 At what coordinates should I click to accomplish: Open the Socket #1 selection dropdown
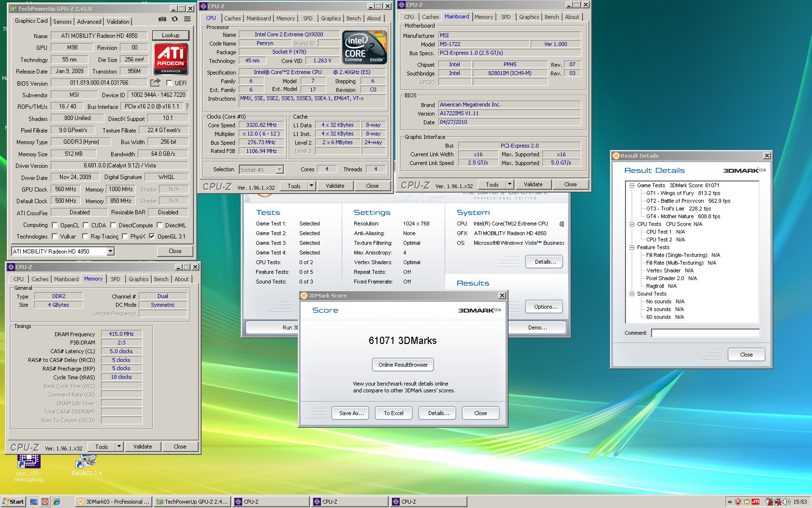click(279, 169)
